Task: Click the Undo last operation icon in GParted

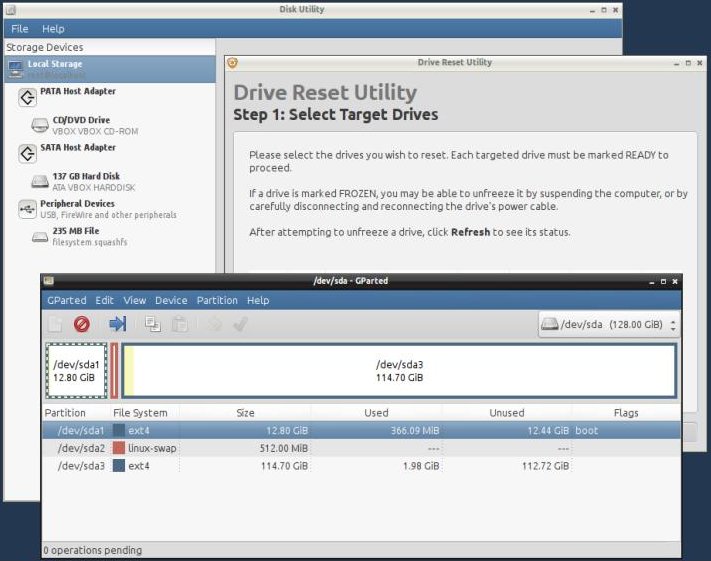Action: tap(214, 324)
